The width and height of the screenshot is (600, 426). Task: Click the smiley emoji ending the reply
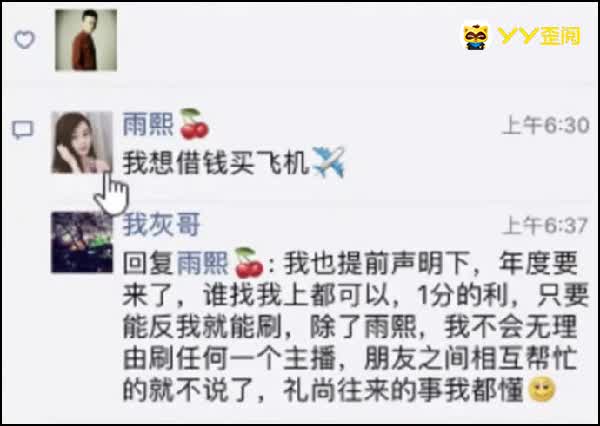(541, 388)
